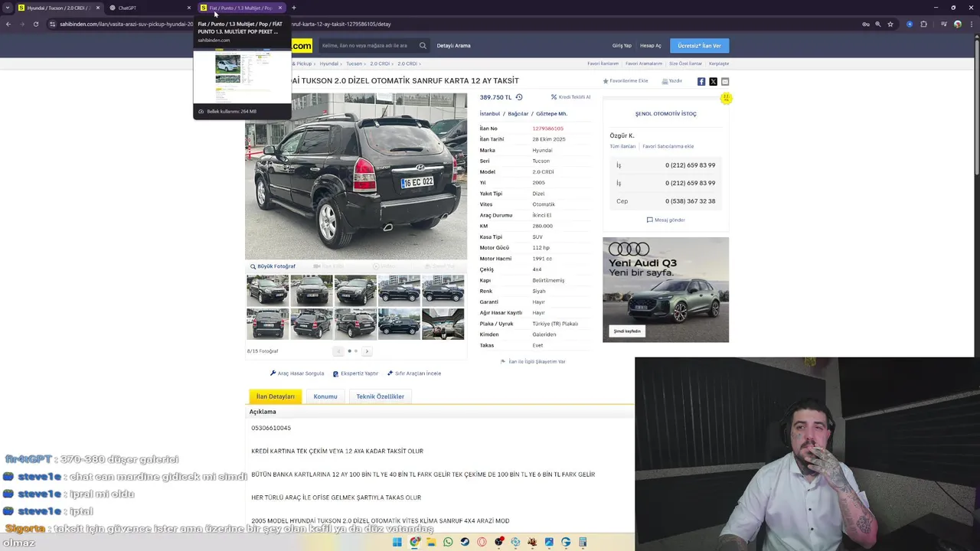Switch to the Hyundai / Tucson browser tab
This screenshot has width=980, height=551.
coord(57,8)
